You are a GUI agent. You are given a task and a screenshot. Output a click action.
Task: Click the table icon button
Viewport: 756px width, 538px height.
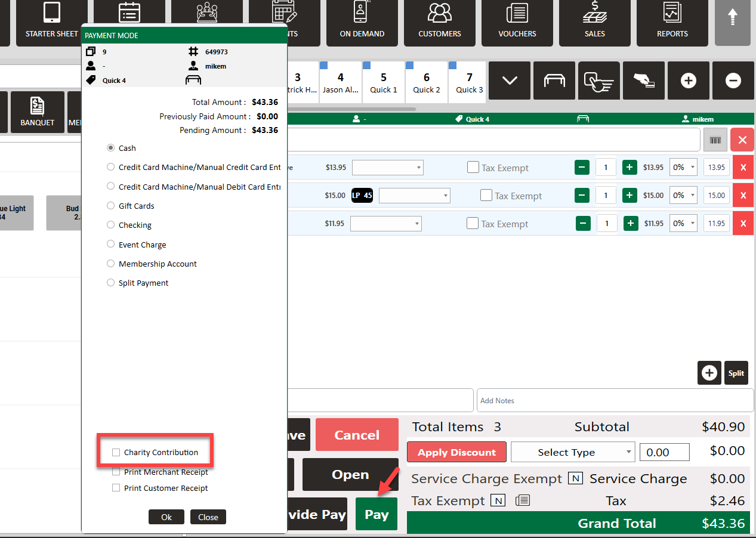tap(554, 81)
